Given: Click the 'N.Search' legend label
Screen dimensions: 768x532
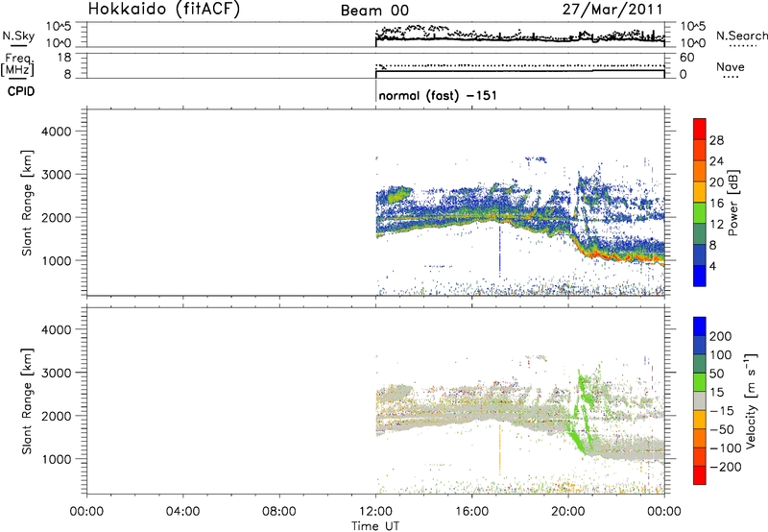Looking at the screenshot, I should [x=741, y=36].
